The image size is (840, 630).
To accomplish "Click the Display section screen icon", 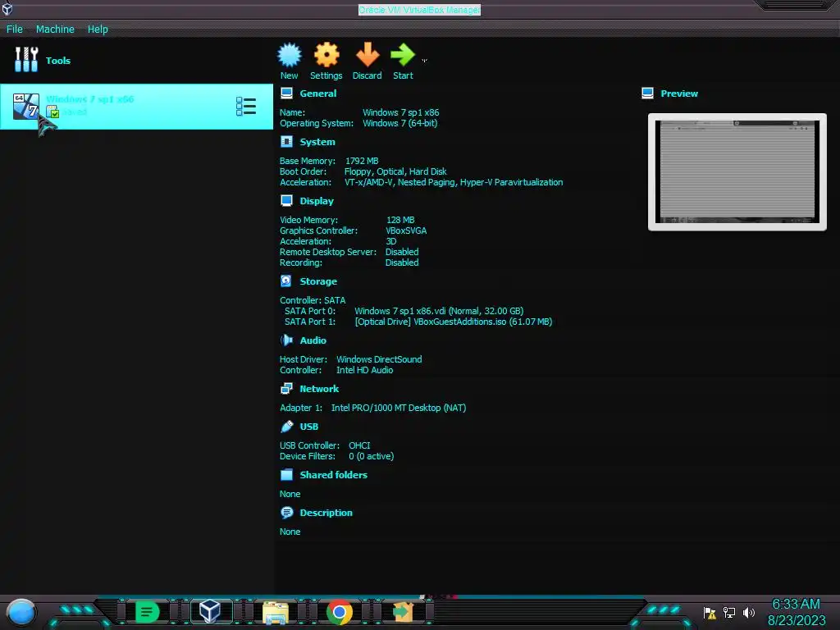I will pyautogui.click(x=286, y=201).
